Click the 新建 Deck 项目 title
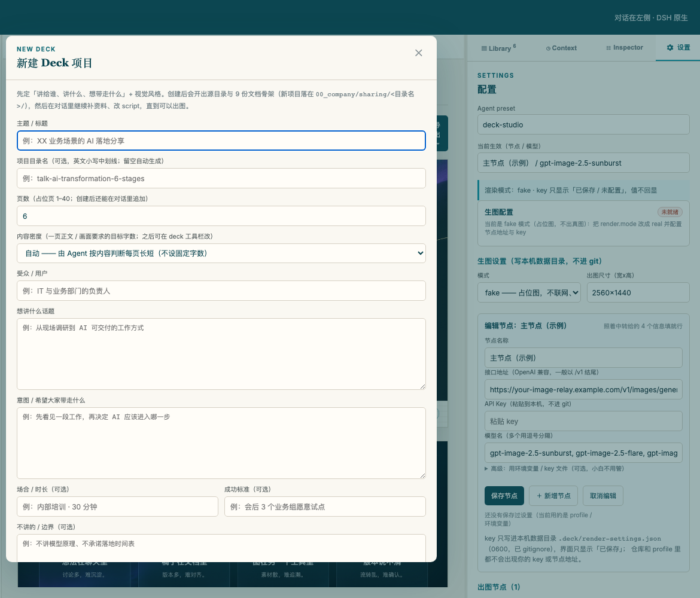 tap(54, 63)
